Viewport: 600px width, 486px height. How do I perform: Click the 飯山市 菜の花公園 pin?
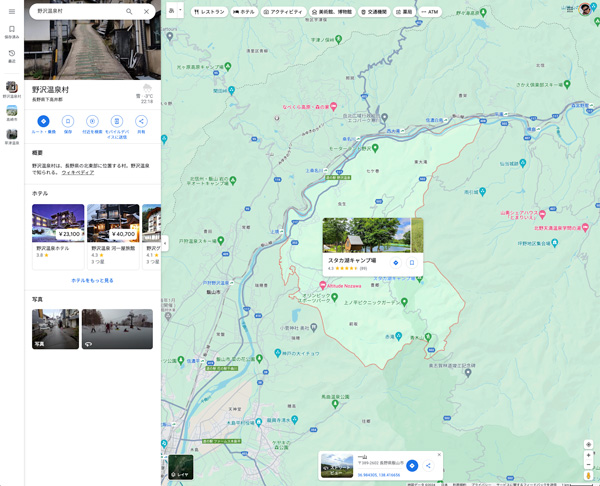(x=259, y=359)
